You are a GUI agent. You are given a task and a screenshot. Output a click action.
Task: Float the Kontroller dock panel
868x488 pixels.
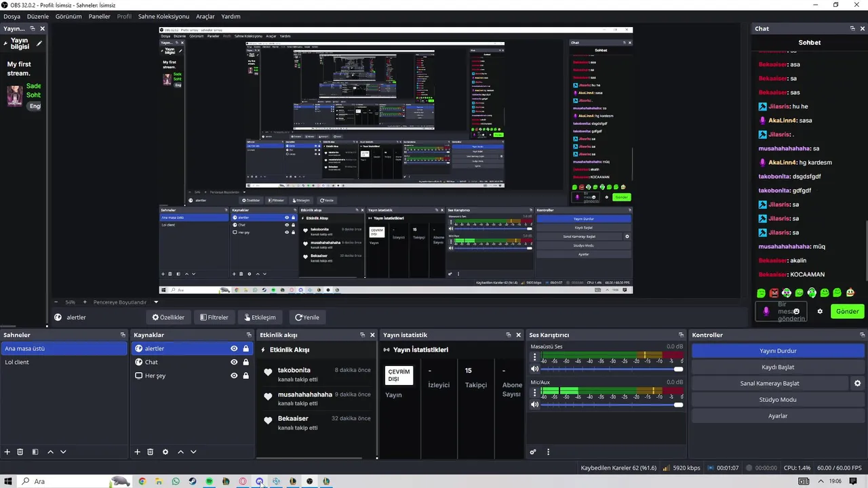click(x=863, y=335)
